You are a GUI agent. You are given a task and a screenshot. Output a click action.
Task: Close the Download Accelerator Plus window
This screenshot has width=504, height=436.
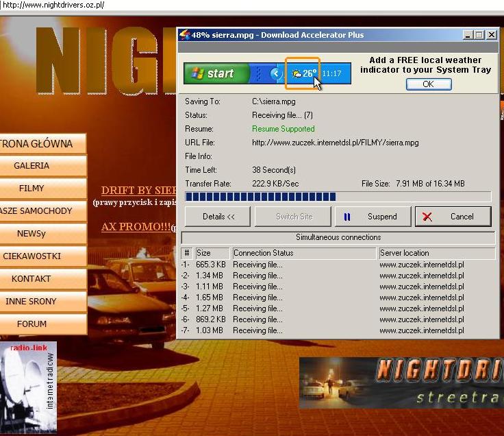pos(492,35)
